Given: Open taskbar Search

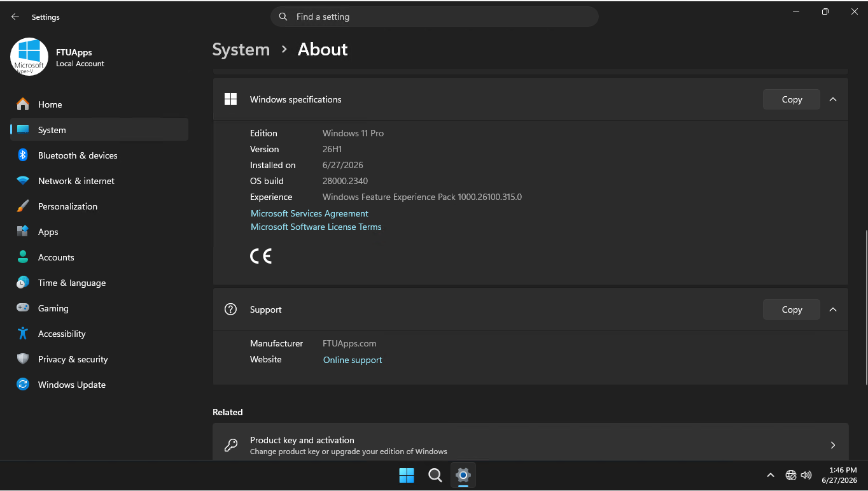Looking at the screenshot, I should point(435,475).
